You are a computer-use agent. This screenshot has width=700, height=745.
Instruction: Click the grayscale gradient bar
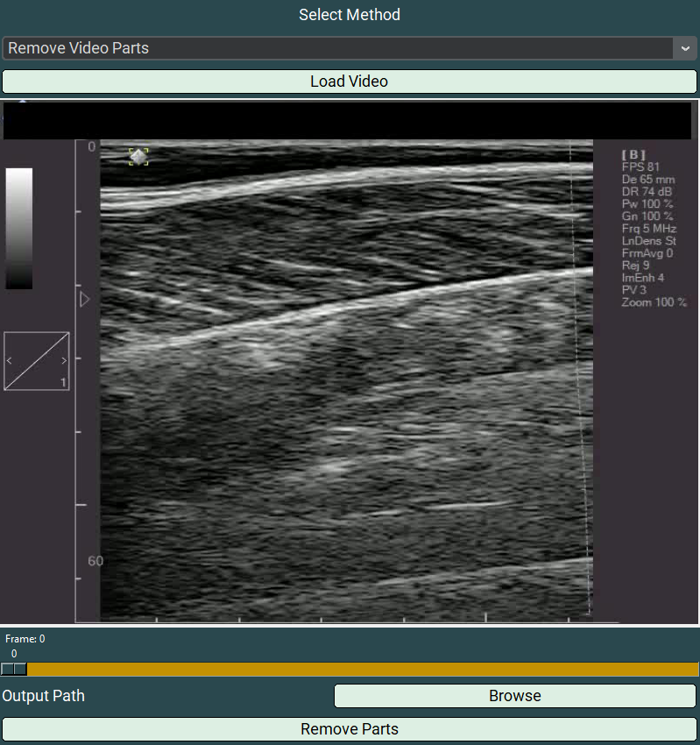[19, 228]
